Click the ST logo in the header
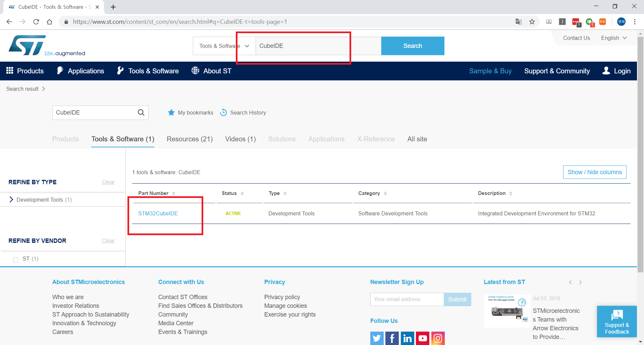Image resolution: width=644 pixels, height=345 pixels. click(47, 46)
